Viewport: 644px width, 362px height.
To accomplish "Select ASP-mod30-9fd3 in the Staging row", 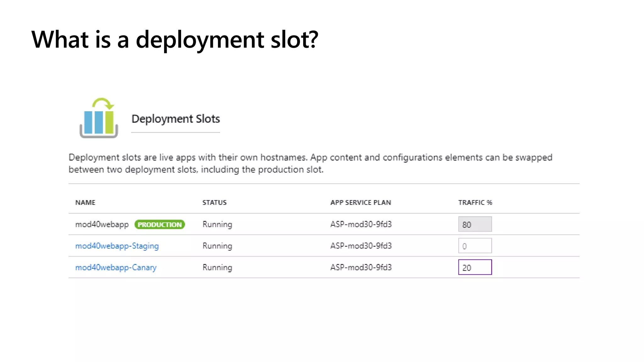I will coord(361,246).
